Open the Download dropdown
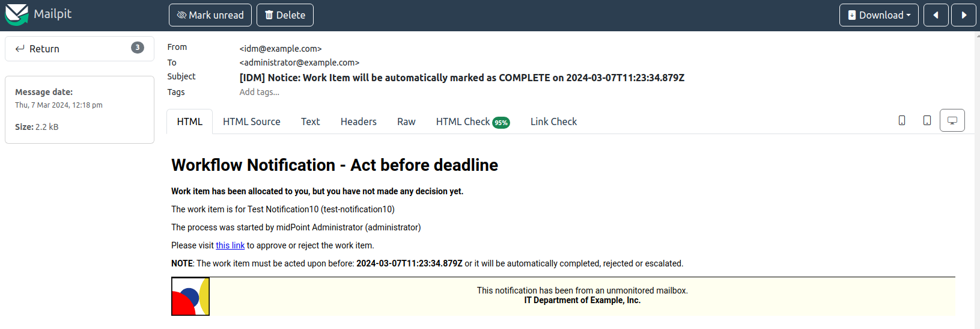Screen dimensions: 980x329 tap(878, 15)
